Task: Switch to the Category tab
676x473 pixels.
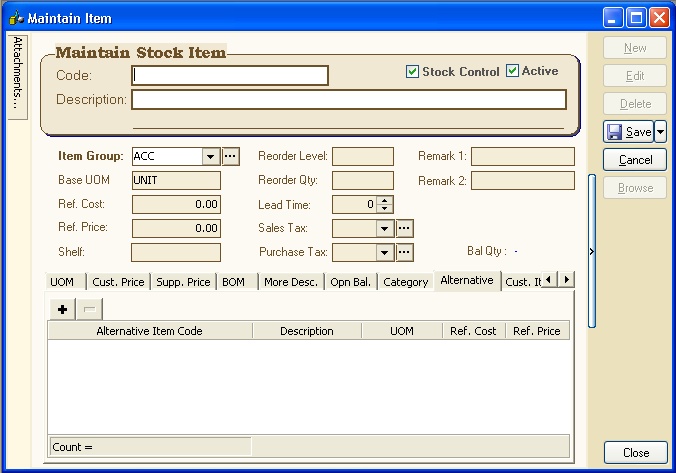Action: pos(406,282)
